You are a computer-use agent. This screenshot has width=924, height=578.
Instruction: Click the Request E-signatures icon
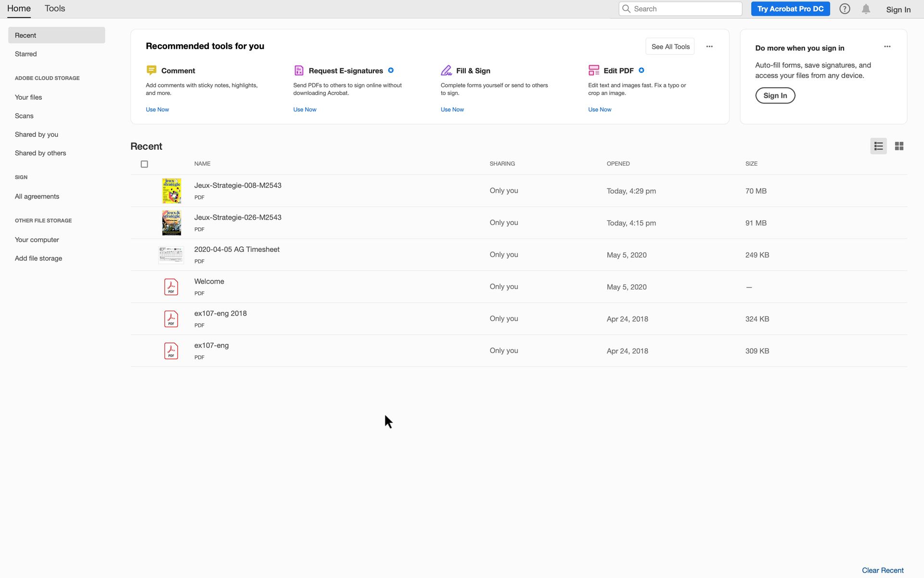pyautogui.click(x=299, y=70)
